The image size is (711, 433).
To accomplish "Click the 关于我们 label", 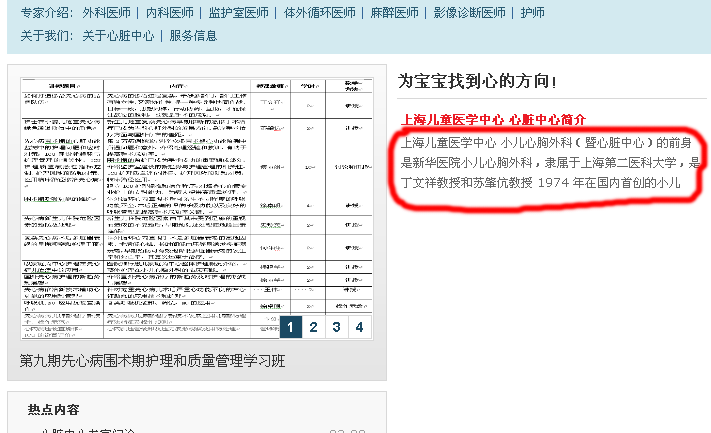I will 46,36.
